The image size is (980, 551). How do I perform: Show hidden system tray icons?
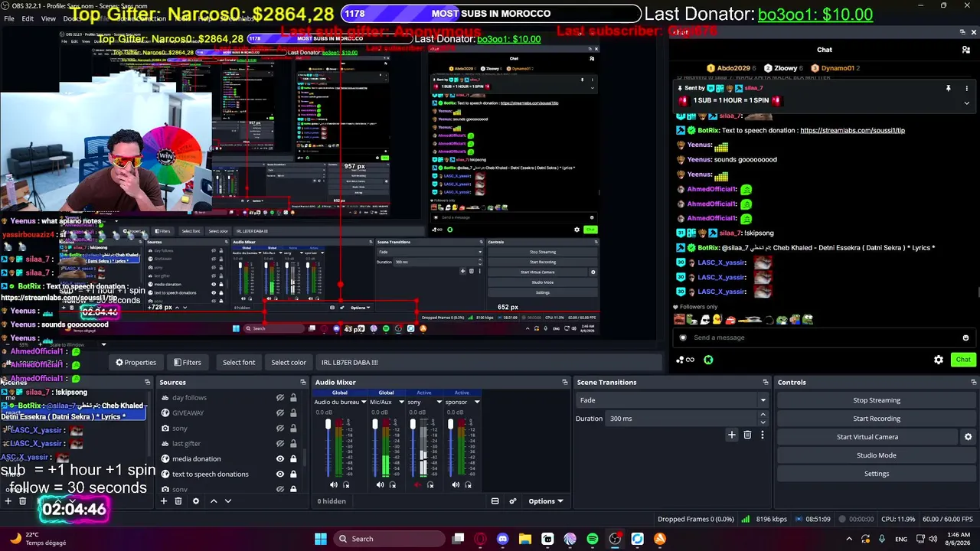848,539
